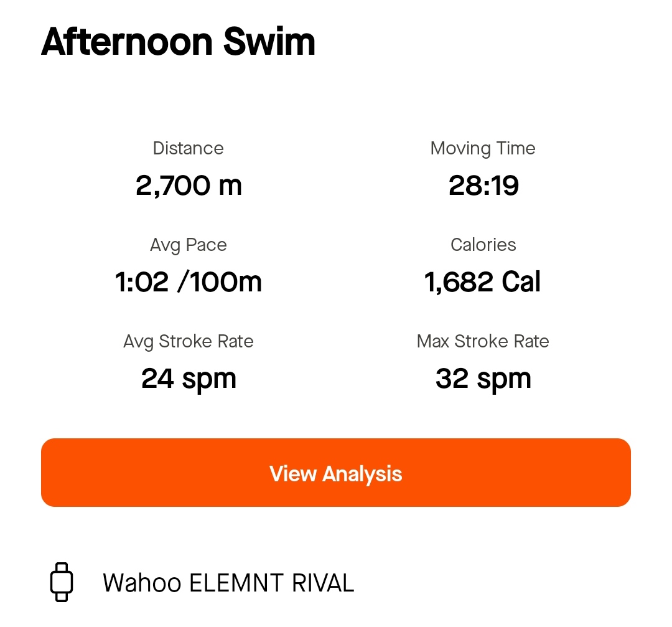Screen dimensions: 672x627
Task: Click the 28:19 moving time value
Action: (x=483, y=186)
